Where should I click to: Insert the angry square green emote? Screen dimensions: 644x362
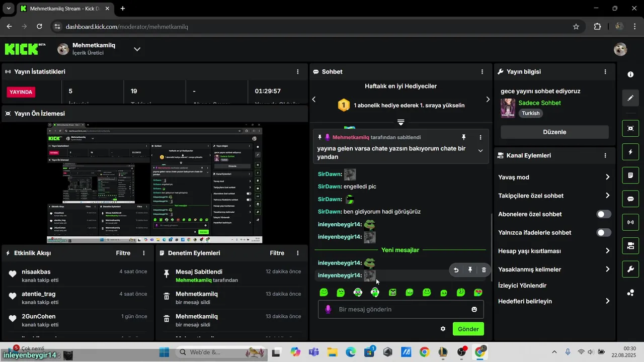click(392, 293)
